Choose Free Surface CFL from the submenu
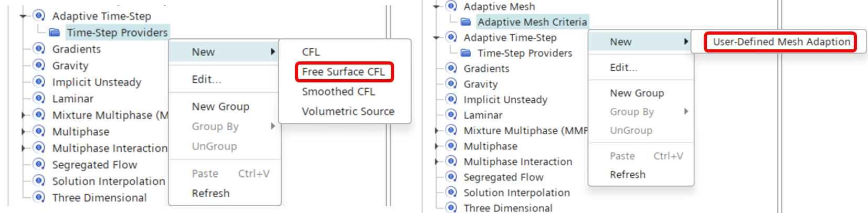This screenshot has height=213, width=868. click(x=344, y=72)
